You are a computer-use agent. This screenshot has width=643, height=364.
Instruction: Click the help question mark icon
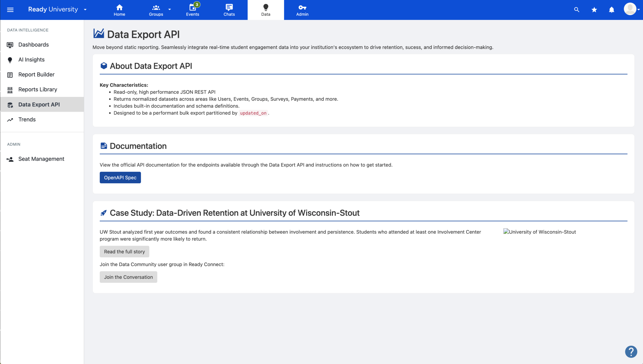pyautogui.click(x=631, y=351)
